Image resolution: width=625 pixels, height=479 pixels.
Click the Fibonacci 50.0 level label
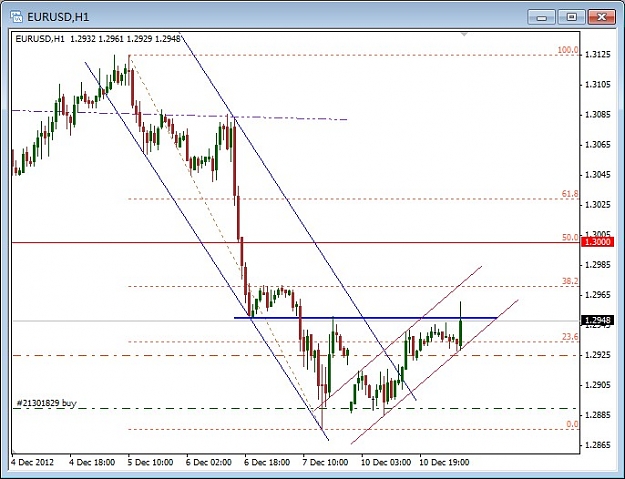570,238
